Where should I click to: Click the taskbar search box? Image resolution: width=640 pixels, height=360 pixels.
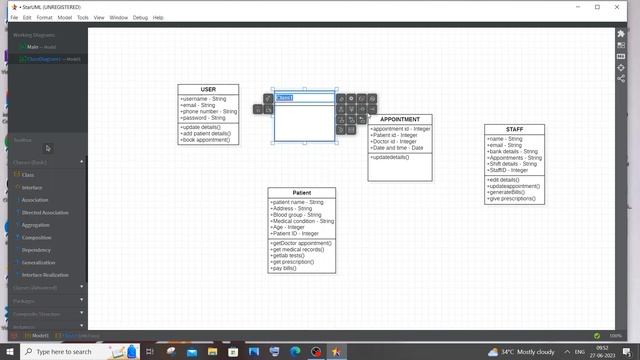(80, 351)
